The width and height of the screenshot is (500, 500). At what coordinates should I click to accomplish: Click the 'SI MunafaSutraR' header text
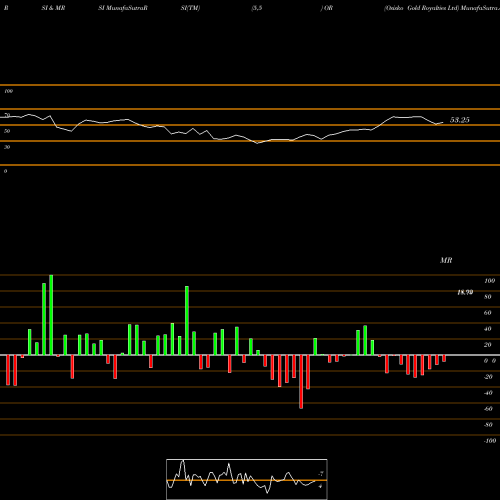(123, 8)
